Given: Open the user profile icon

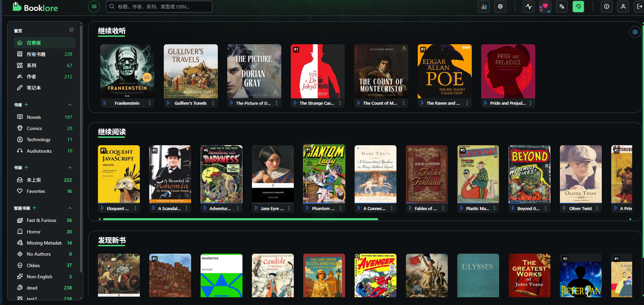Looking at the screenshot, I should [623, 7].
